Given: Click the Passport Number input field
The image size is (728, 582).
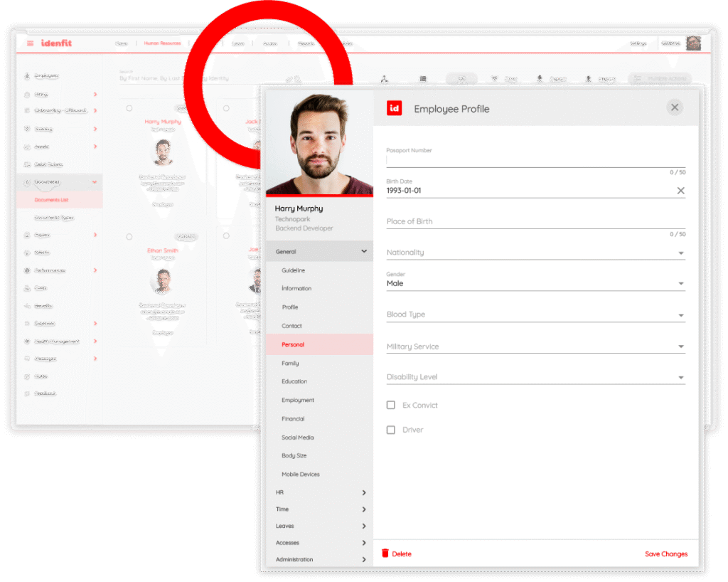Looking at the screenshot, I should click(x=533, y=161).
